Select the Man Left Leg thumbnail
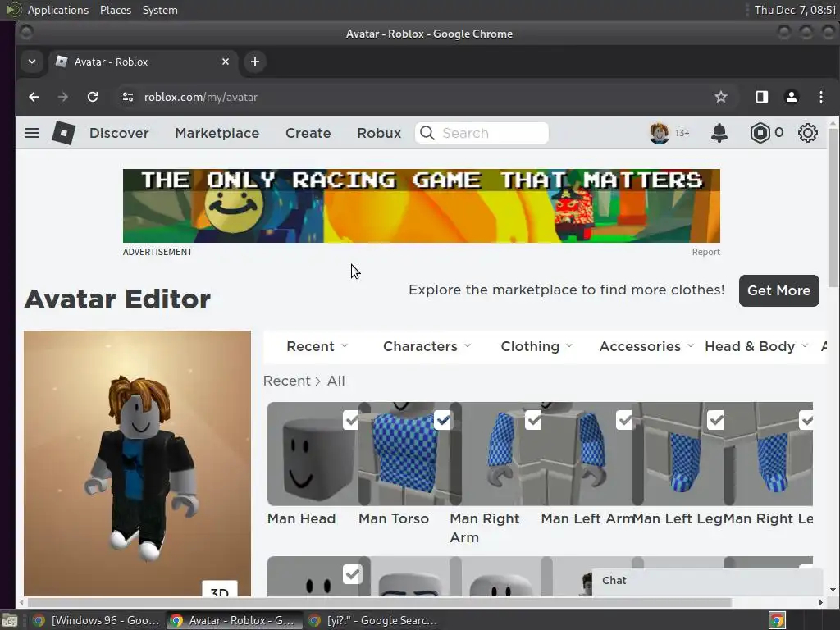 coord(678,454)
